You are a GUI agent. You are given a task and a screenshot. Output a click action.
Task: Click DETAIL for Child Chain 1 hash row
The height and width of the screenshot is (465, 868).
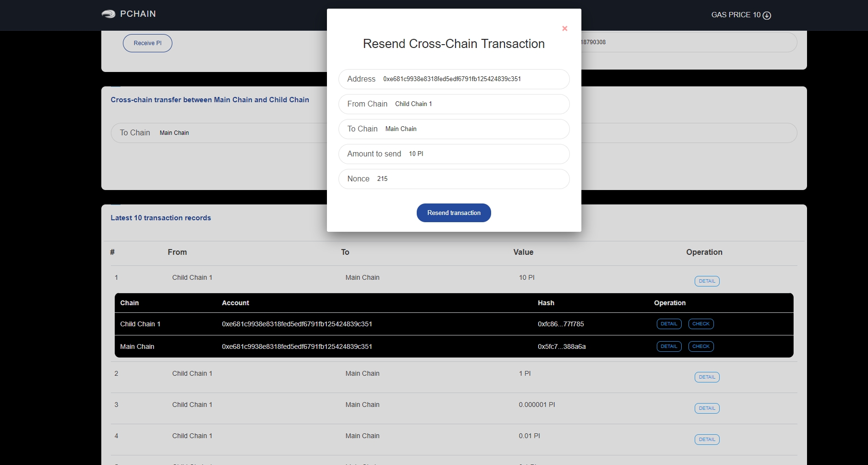pyautogui.click(x=669, y=324)
